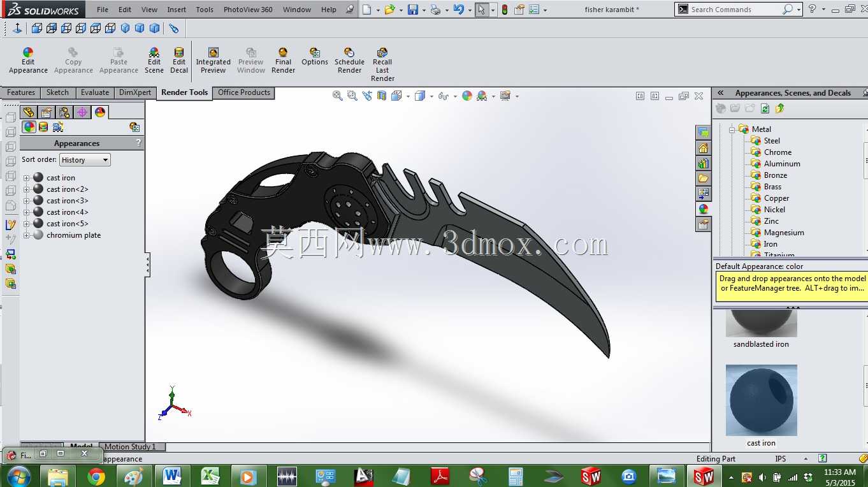The image size is (868, 487).
Task: Click the New document icon
Action: (x=366, y=10)
